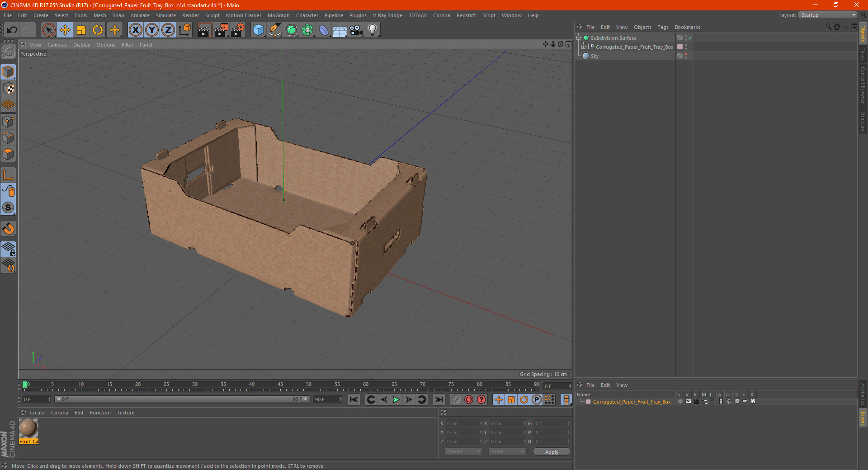
Task: Select the Move tool in top toolbar
Action: tap(65, 30)
